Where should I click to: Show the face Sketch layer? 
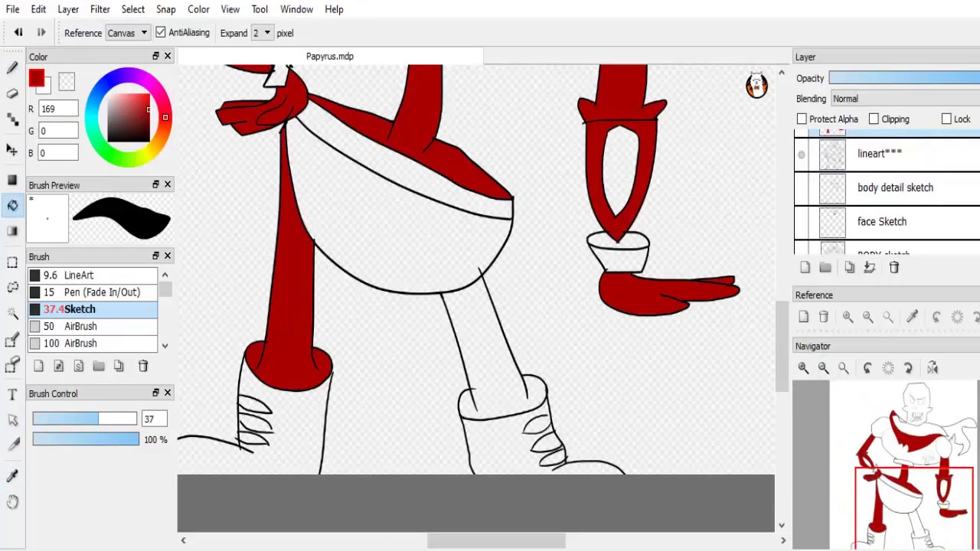[x=802, y=222]
